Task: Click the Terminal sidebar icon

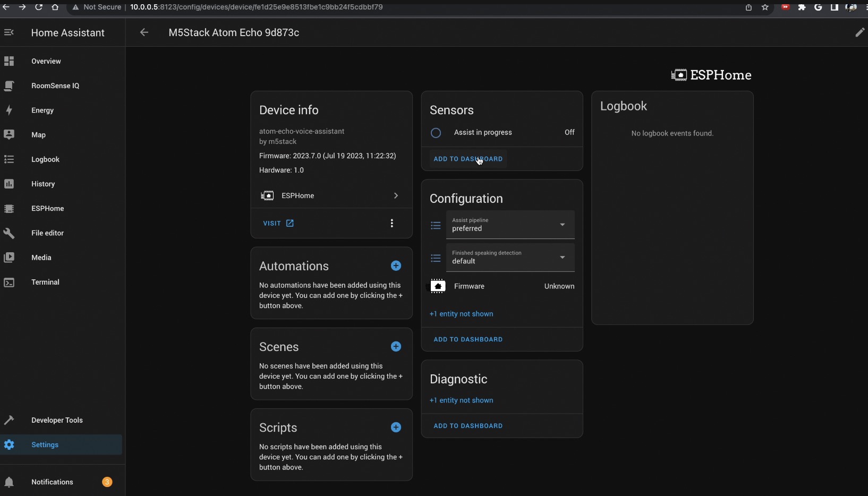Action: point(9,282)
